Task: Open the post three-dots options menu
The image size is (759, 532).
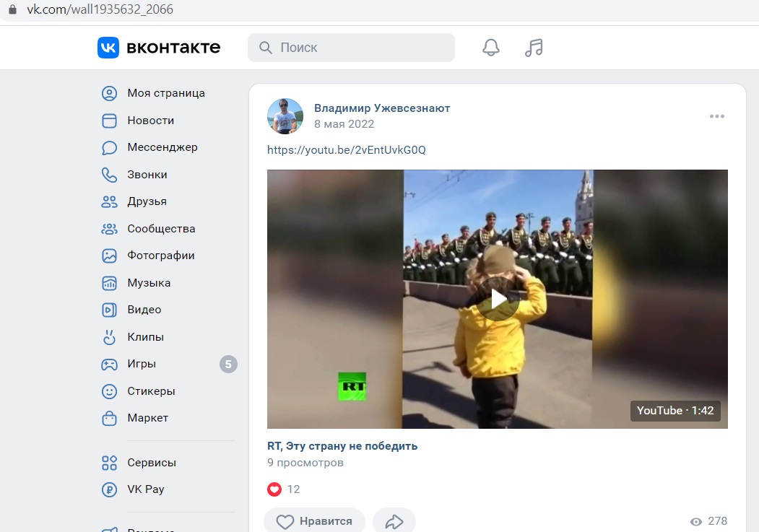Action: click(x=717, y=116)
